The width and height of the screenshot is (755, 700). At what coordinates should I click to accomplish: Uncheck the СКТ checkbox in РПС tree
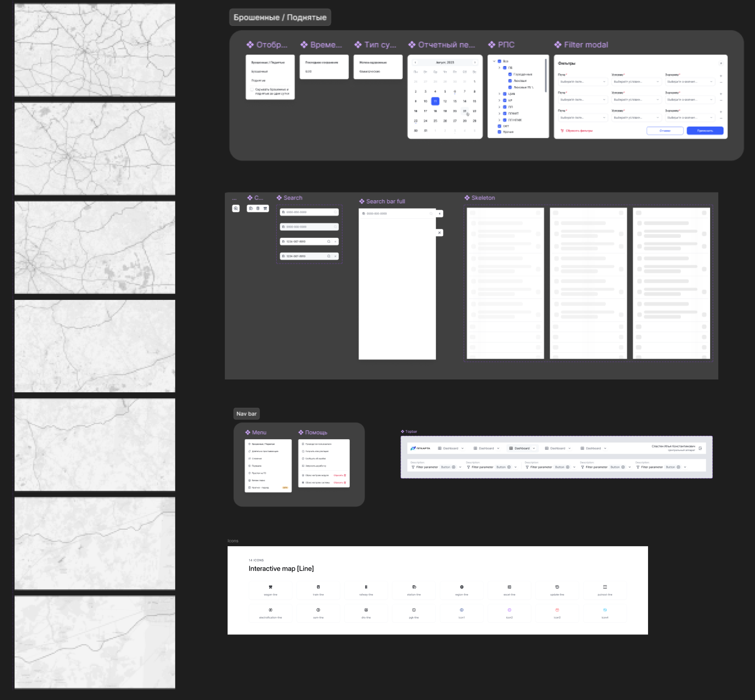pyautogui.click(x=499, y=126)
